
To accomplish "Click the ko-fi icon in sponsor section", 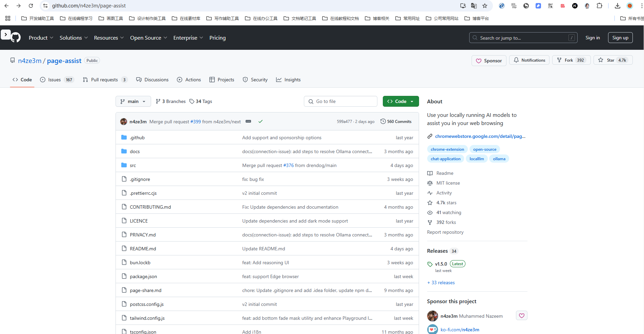I will (x=433, y=329).
